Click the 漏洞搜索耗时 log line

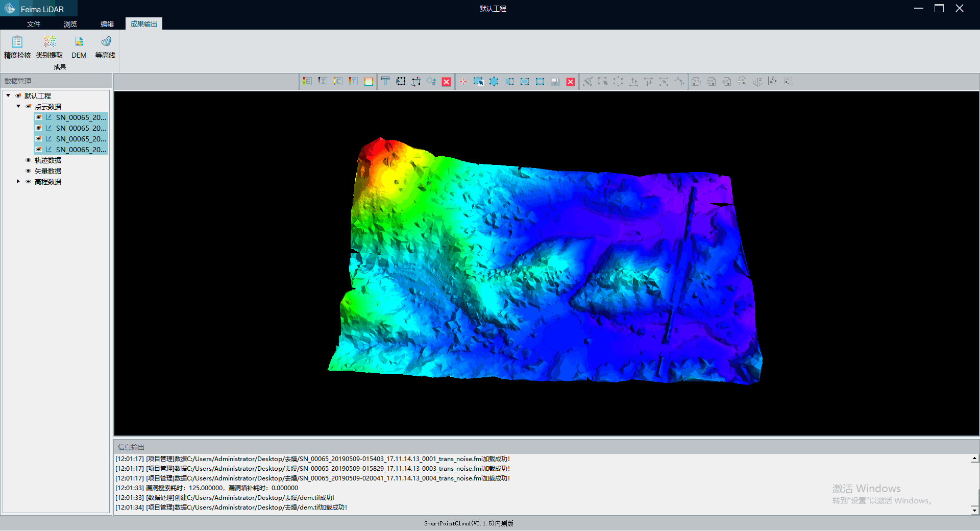(x=207, y=488)
